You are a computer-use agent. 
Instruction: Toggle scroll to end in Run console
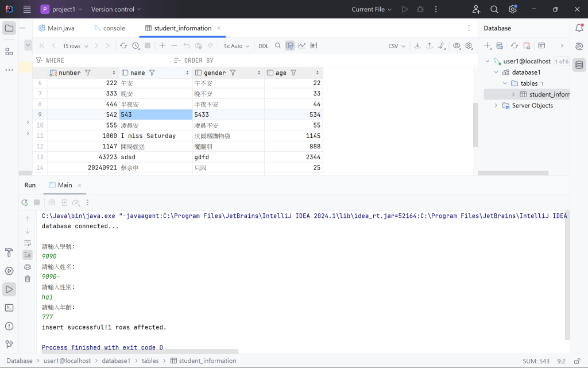point(28,255)
